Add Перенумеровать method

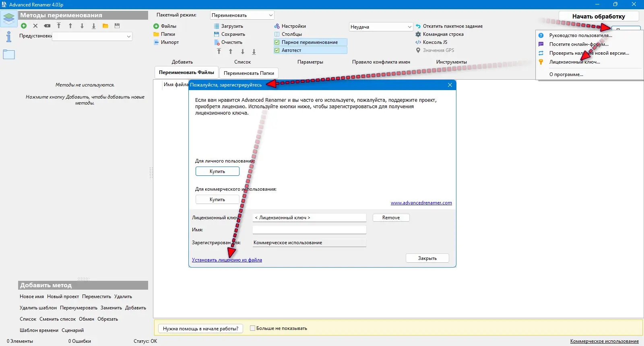point(78,308)
